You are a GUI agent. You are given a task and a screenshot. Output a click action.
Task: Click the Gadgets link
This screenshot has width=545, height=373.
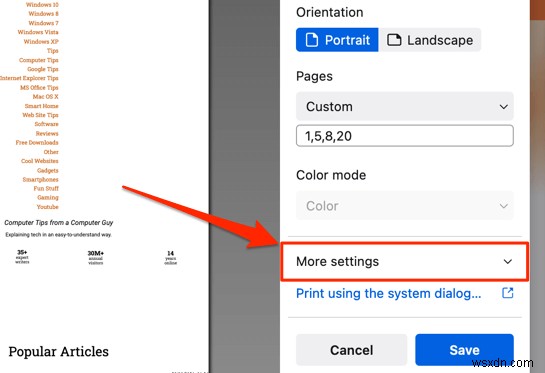(x=48, y=170)
